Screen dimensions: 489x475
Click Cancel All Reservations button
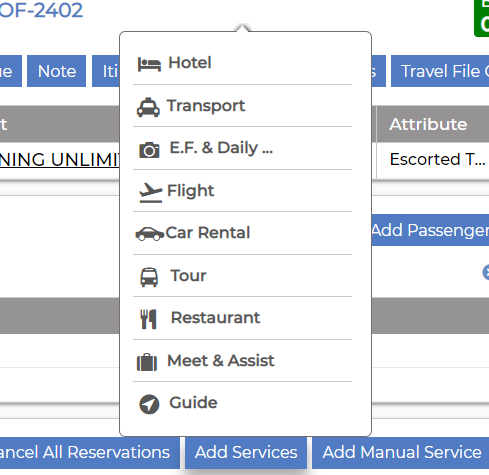click(x=89, y=453)
